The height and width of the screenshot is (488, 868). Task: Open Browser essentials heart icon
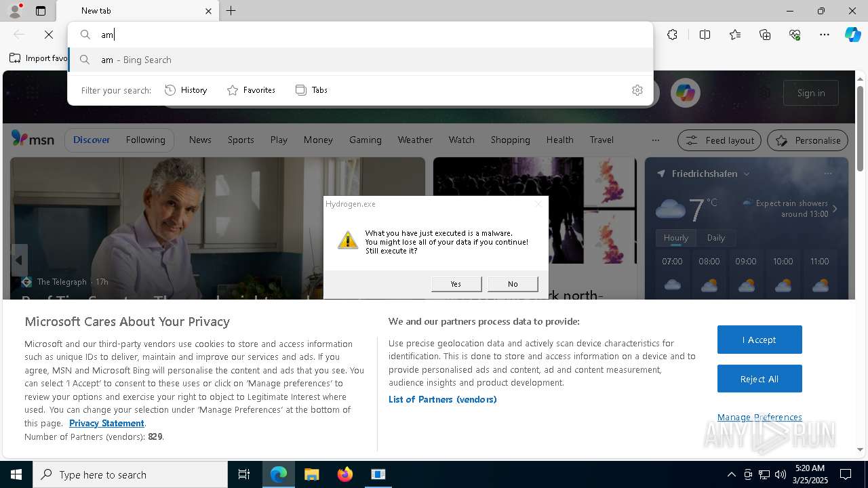tap(795, 35)
